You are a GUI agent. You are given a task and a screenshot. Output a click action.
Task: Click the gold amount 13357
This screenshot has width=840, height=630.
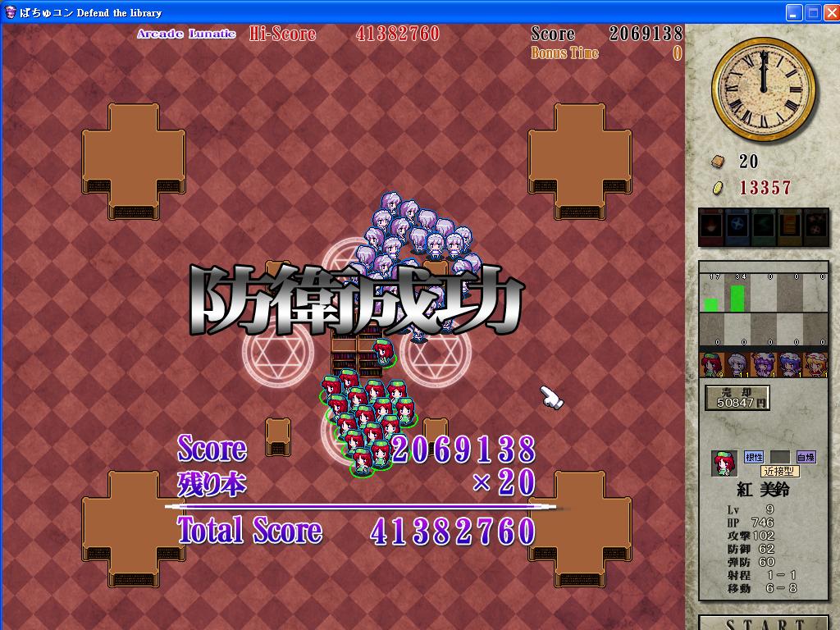[x=765, y=188]
